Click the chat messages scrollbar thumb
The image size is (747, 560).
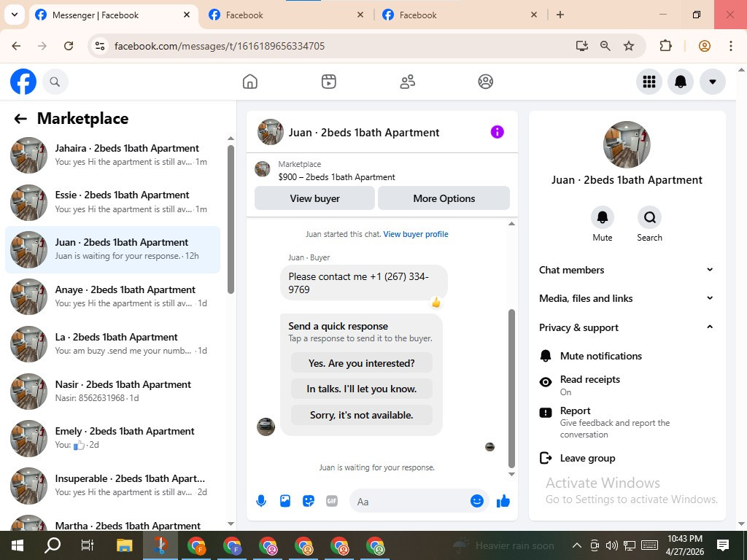[511, 389]
